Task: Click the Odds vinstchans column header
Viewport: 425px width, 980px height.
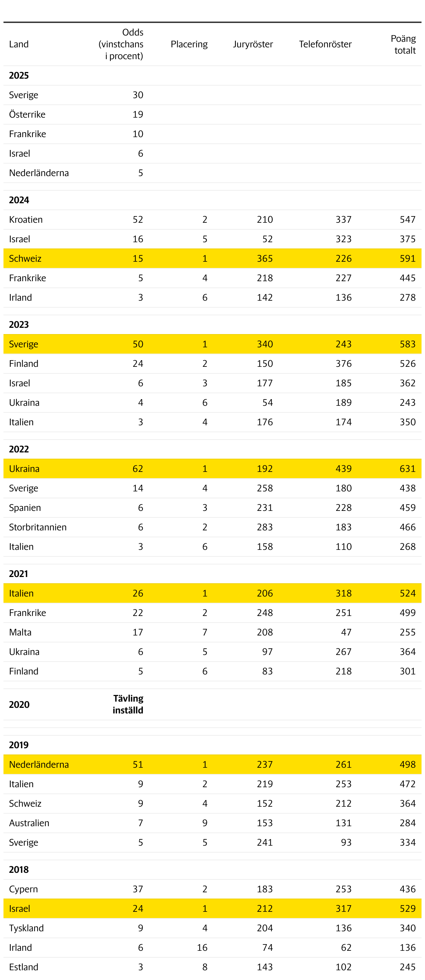Action: (x=121, y=44)
